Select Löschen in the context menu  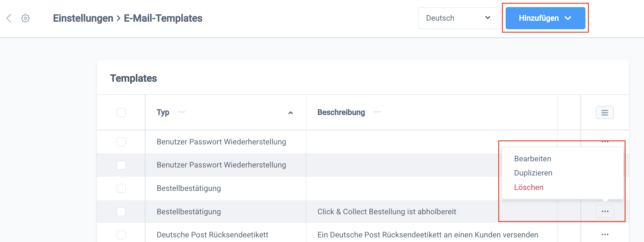coord(528,188)
